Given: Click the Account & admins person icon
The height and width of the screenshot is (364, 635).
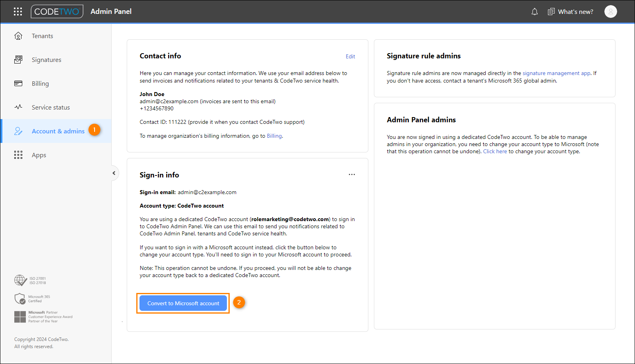Looking at the screenshot, I should click(x=18, y=131).
